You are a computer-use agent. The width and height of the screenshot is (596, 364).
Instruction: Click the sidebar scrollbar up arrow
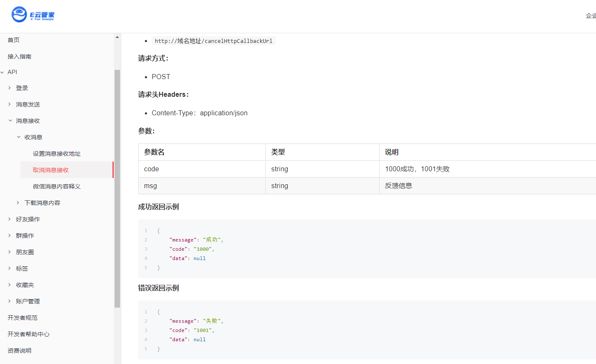point(117,37)
